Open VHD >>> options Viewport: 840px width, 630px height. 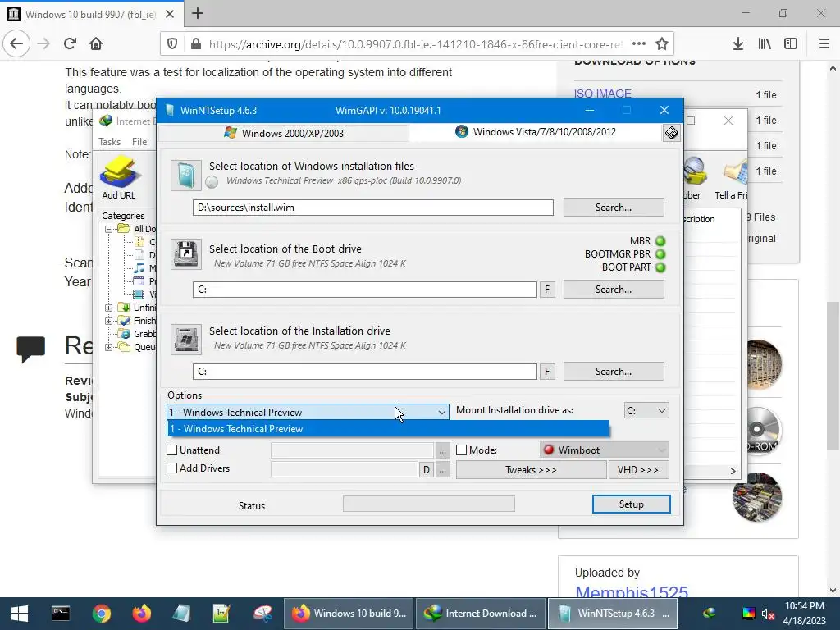[x=638, y=470]
